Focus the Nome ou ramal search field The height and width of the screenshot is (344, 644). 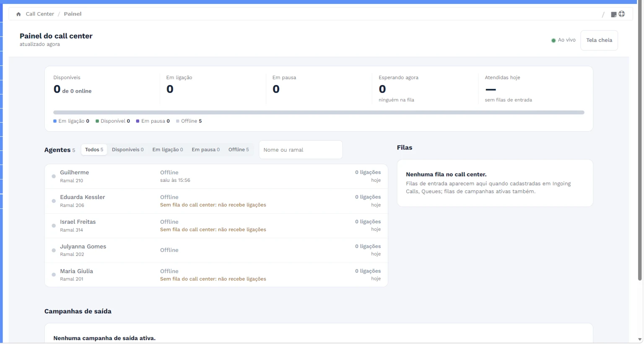coord(301,150)
